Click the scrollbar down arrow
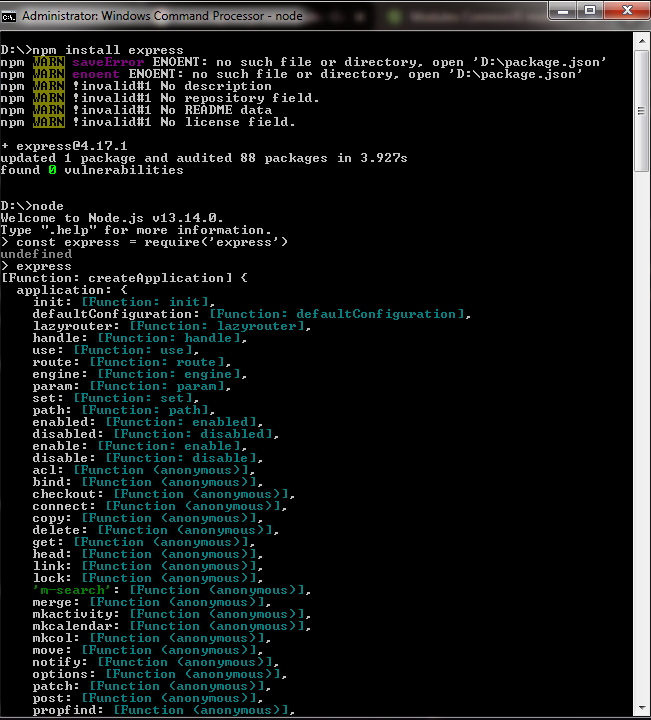This screenshot has width=651, height=720. click(x=641, y=708)
